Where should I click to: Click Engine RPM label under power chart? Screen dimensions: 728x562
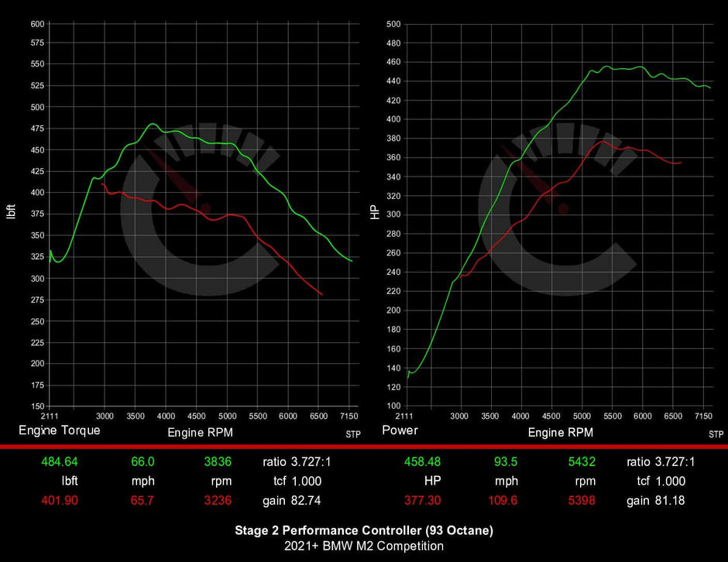[x=561, y=433]
